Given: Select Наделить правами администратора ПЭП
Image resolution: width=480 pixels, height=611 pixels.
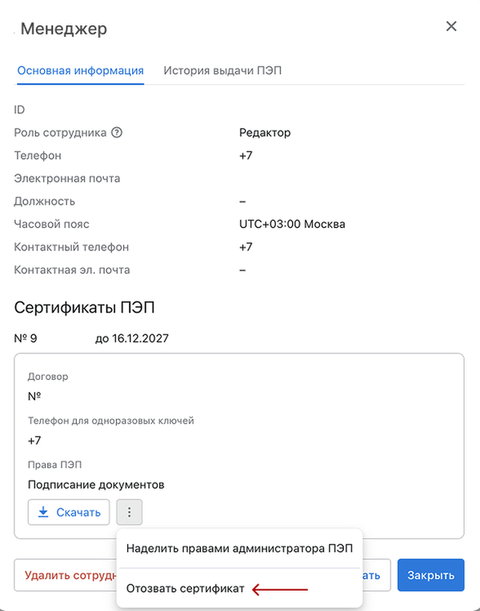Looking at the screenshot, I should click(x=240, y=549).
